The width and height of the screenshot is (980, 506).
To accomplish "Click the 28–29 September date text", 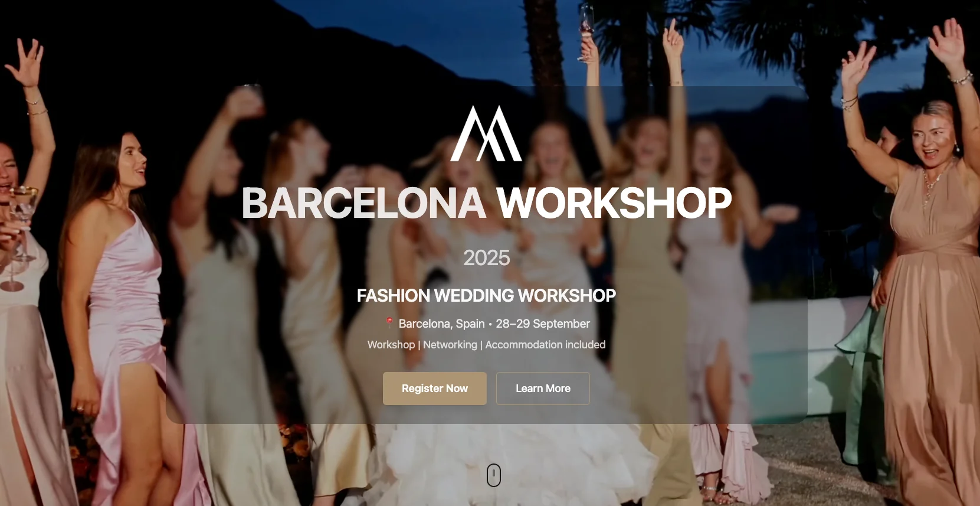I will (x=543, y=324).
